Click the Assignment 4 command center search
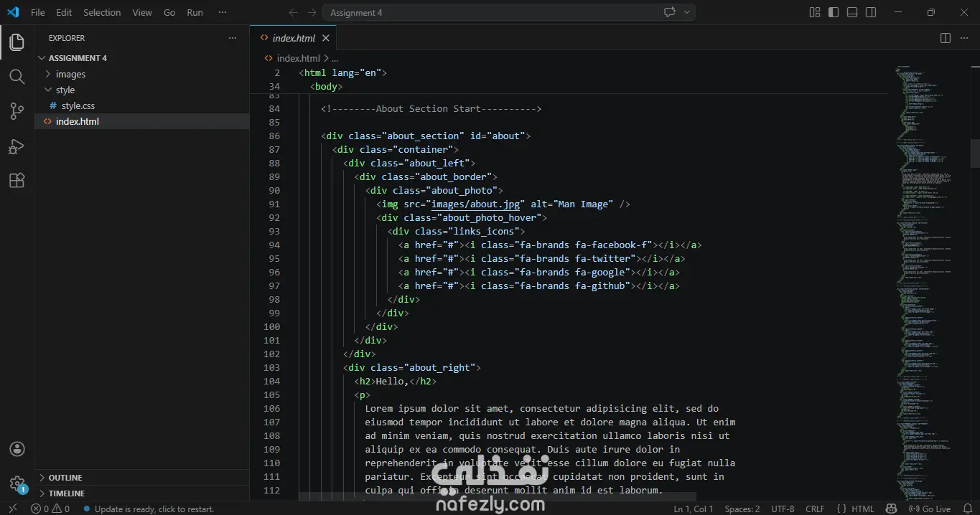 pyautogui.click(x=508, y=12)
